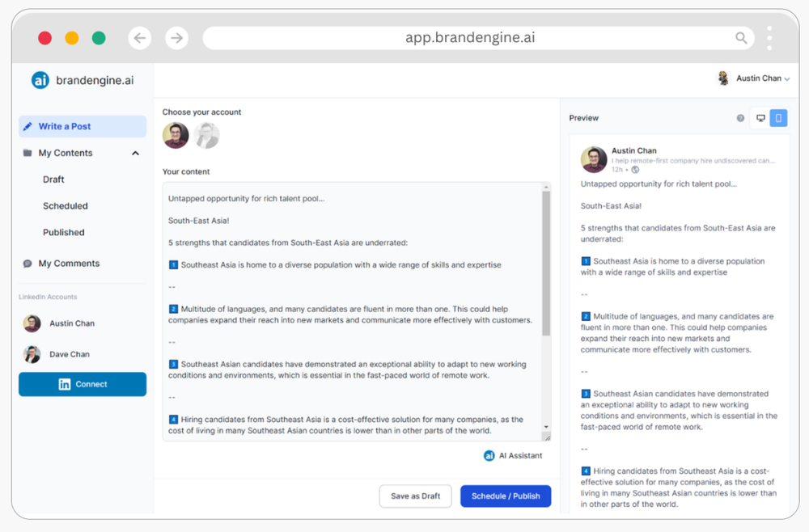This screenshot has height=532, width=809.
Task: Toggle the second account in Choose your account
Action: point(207,136)
